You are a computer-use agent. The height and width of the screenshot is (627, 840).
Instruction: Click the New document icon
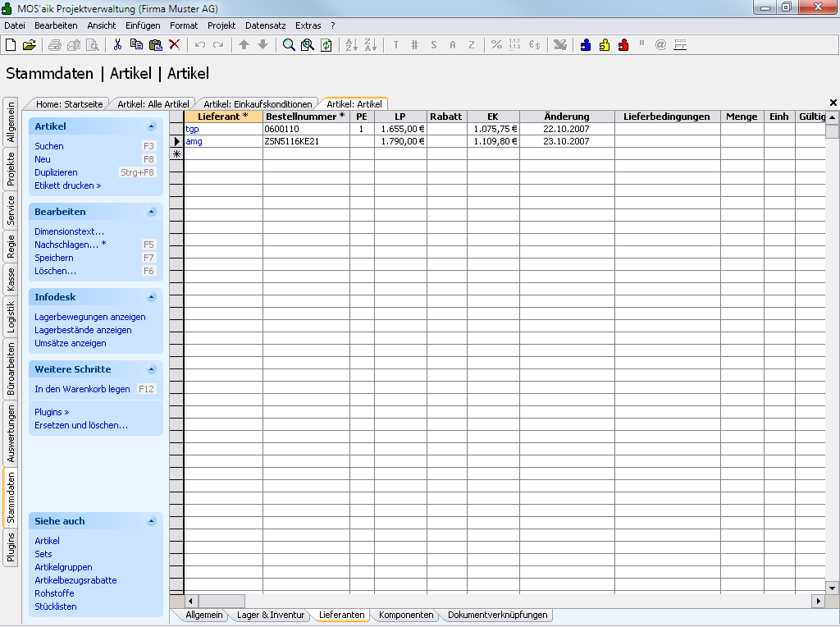pos(11,45)
